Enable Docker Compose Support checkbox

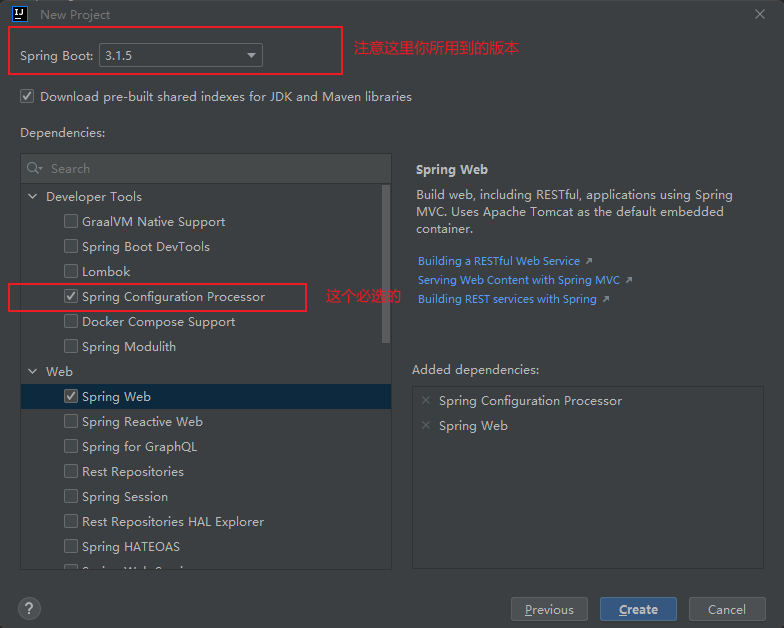point(71,321)
